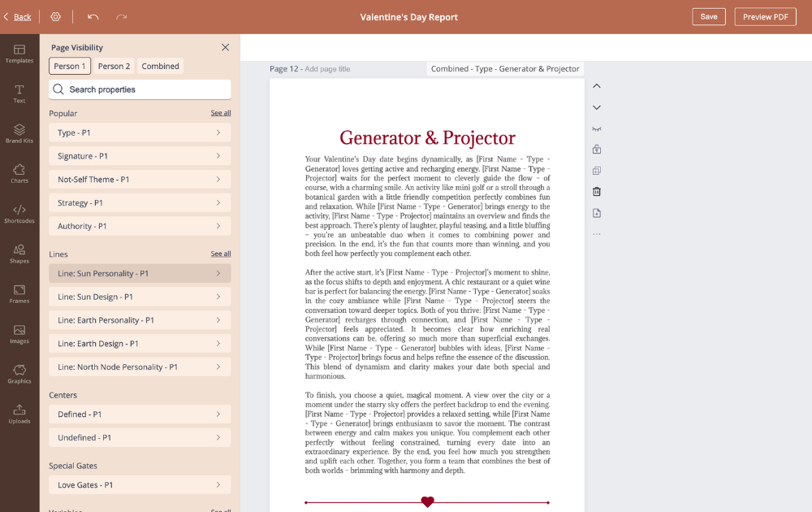Select the Generator & Projector heading
The height and width of the screenshot is (512, 812).
427,138
